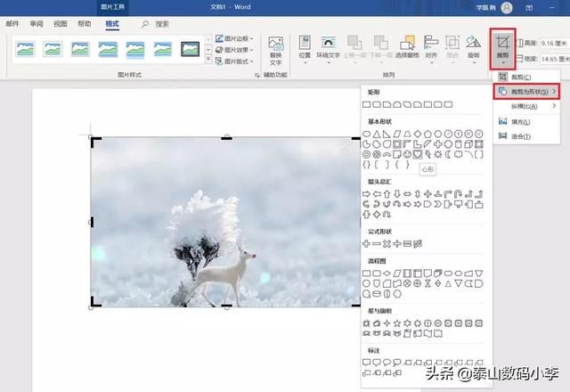570x392 pixels.
Task: Select the 格式 format tab
Action: (x=112, y=24)
